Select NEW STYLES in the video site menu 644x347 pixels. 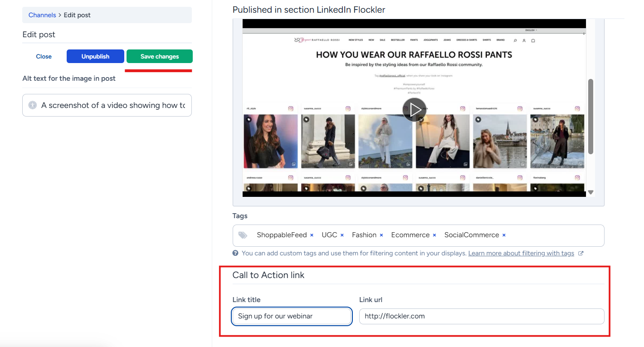pos(355,40)
